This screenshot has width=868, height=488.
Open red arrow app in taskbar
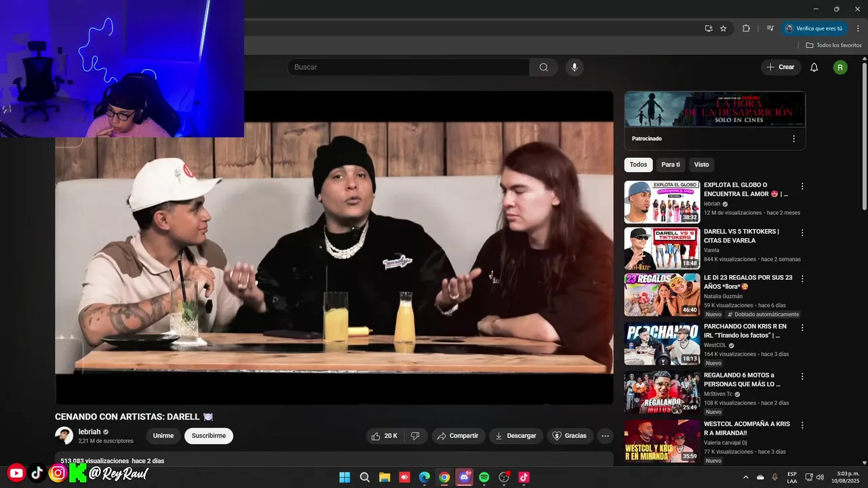[404, 477]
